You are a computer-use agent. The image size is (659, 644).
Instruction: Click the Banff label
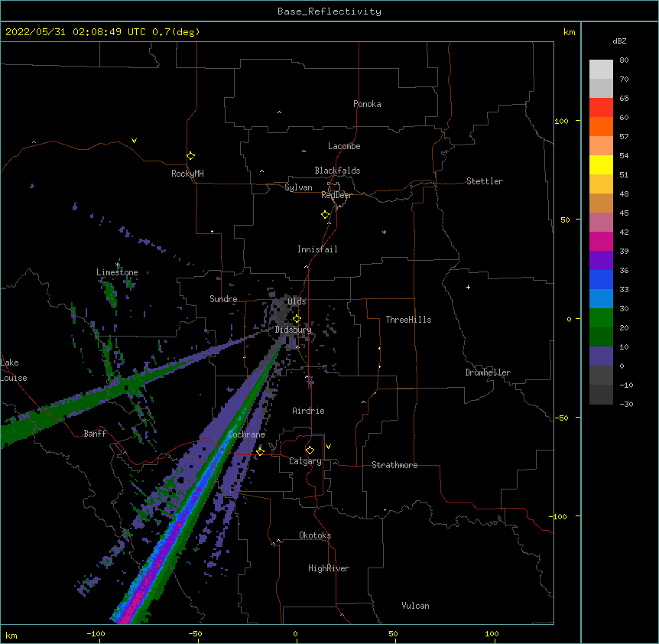click(95, 434)
